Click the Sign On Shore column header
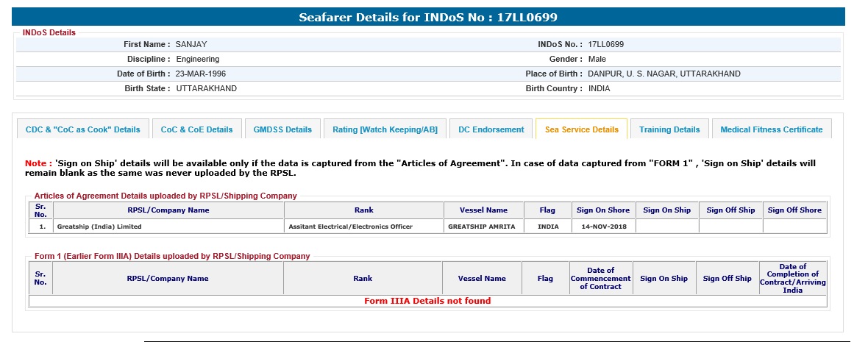 pyautogui.click(x=603, y=210)
